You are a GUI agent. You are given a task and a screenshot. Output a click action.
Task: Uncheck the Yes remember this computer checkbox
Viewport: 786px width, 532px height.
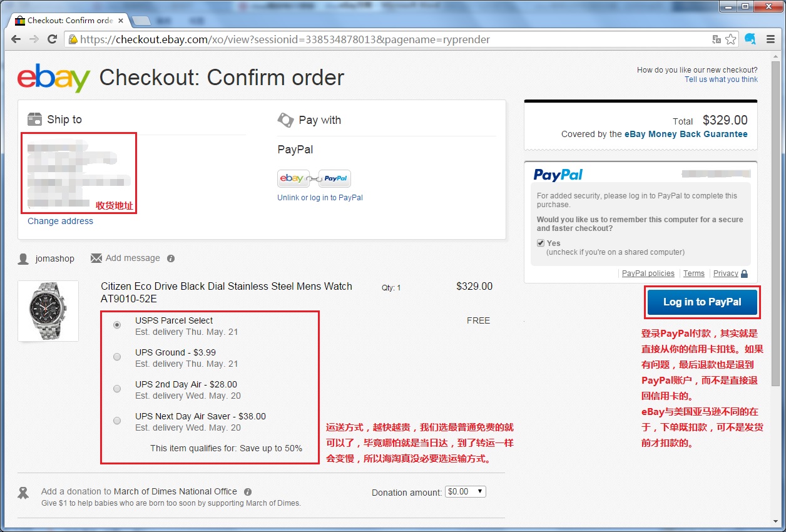pyautogui.click(x=541, y=243)
